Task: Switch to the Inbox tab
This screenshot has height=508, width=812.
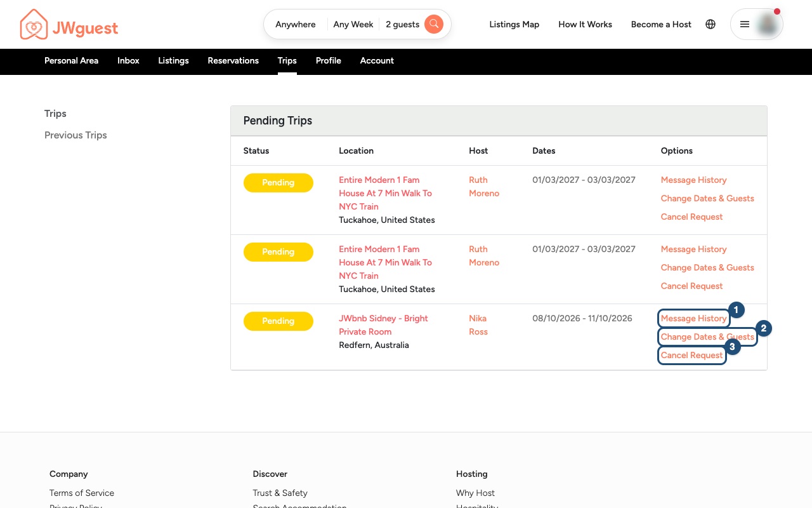Action: coord(128,61)
